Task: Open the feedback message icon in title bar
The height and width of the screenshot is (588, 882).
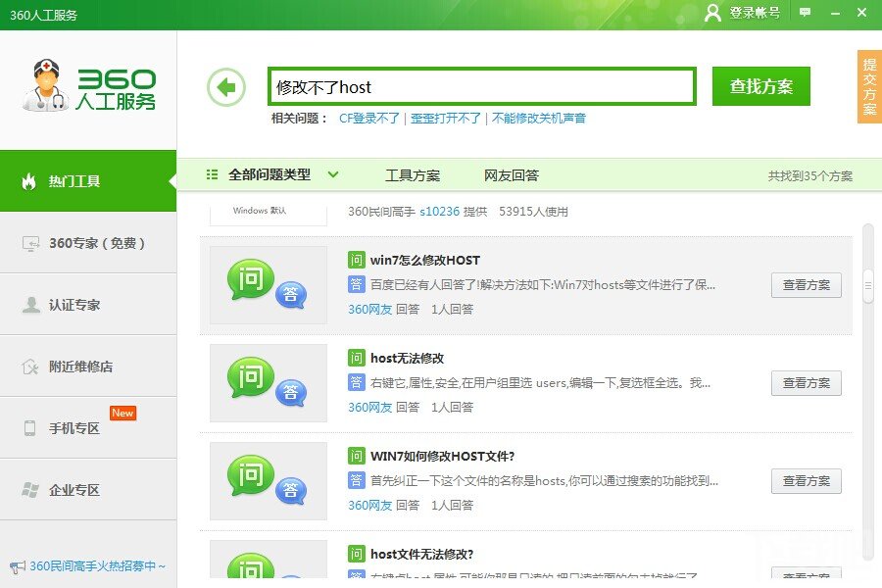Action: coord(805,14)
